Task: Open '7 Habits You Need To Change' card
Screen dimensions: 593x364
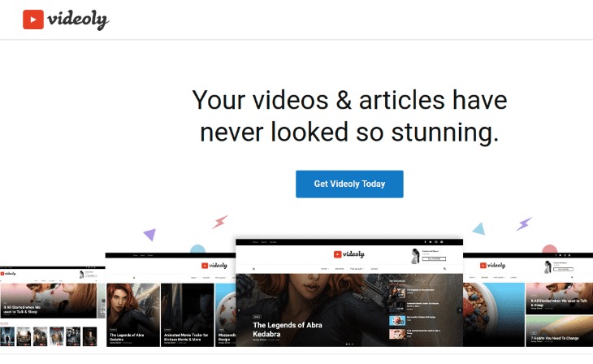Action: point(560,331)
